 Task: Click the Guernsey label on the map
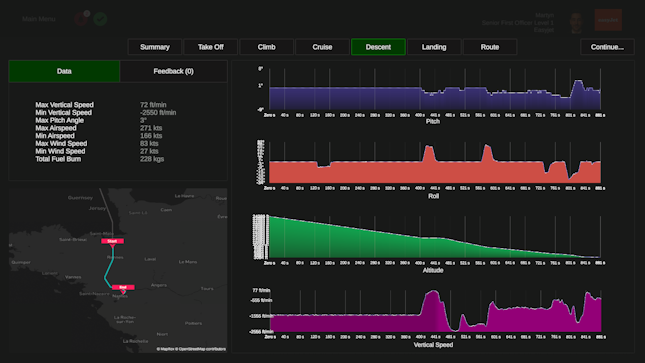[x=80, y=198]
